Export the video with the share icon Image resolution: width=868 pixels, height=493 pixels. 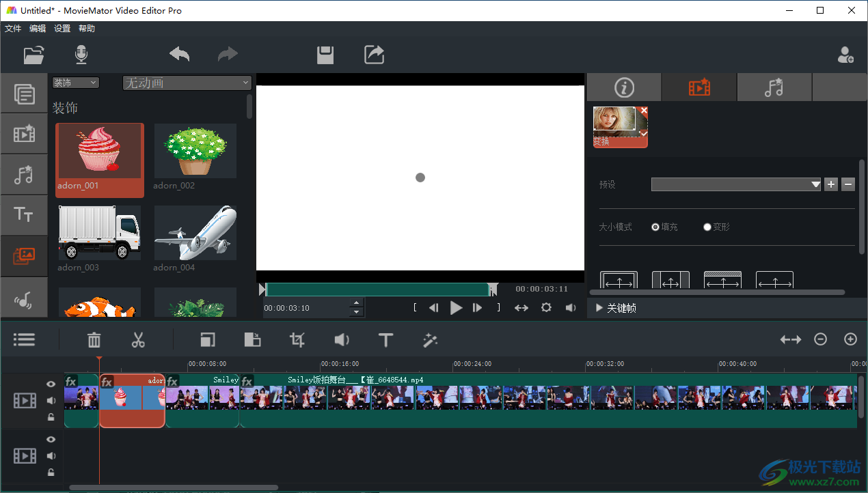(x=374, y=55)
